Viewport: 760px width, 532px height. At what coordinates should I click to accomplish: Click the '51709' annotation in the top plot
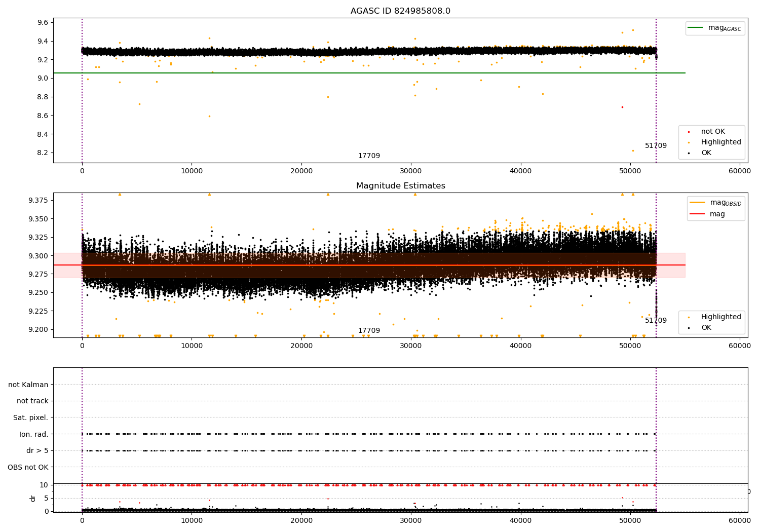coord(656,146)
